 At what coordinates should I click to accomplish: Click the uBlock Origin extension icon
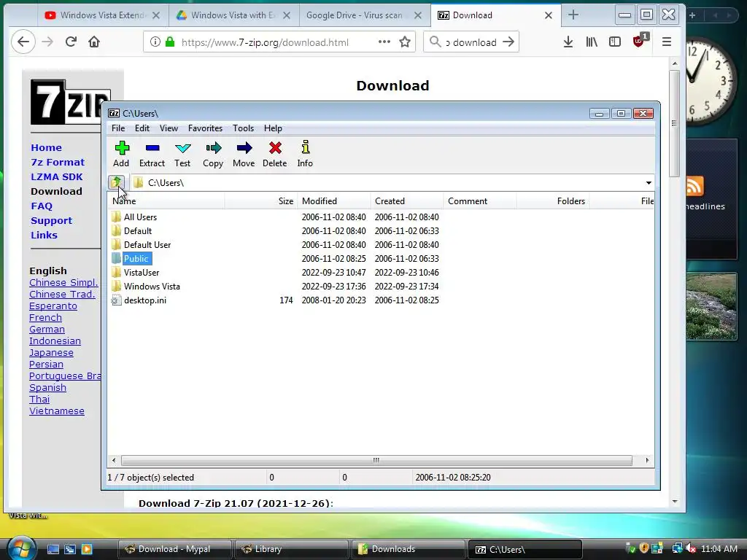(638, 42)
